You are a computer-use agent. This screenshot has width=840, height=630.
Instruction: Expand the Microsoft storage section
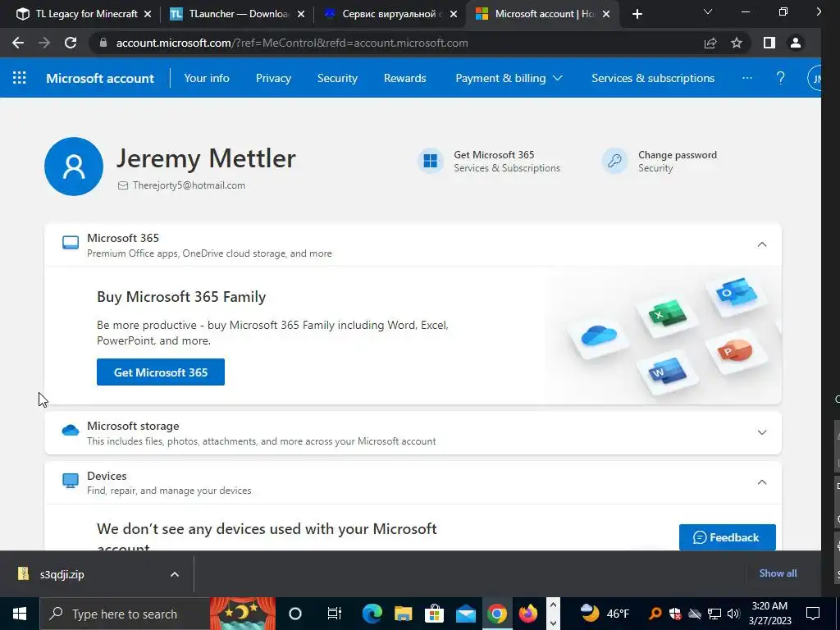[762, 432]
